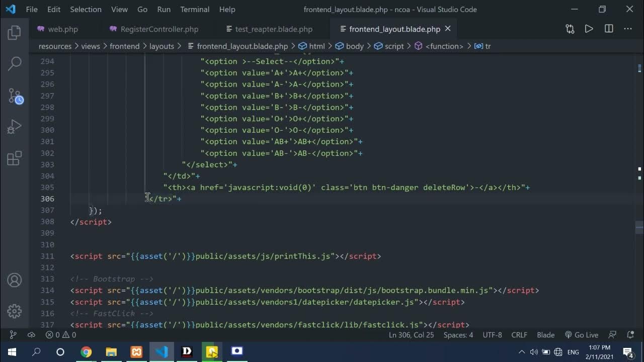Click the Open Changes compare icon

[x=570, y=29]
